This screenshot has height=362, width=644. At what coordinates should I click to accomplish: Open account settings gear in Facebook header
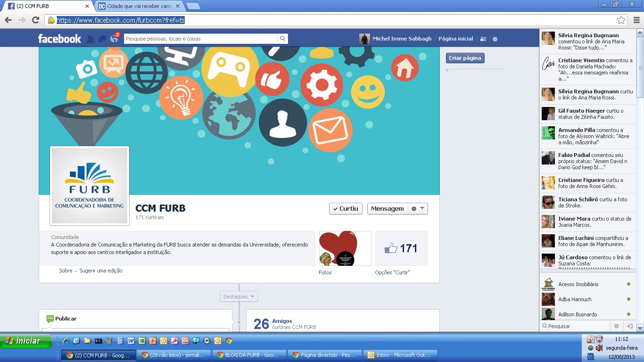click(495, 39)
